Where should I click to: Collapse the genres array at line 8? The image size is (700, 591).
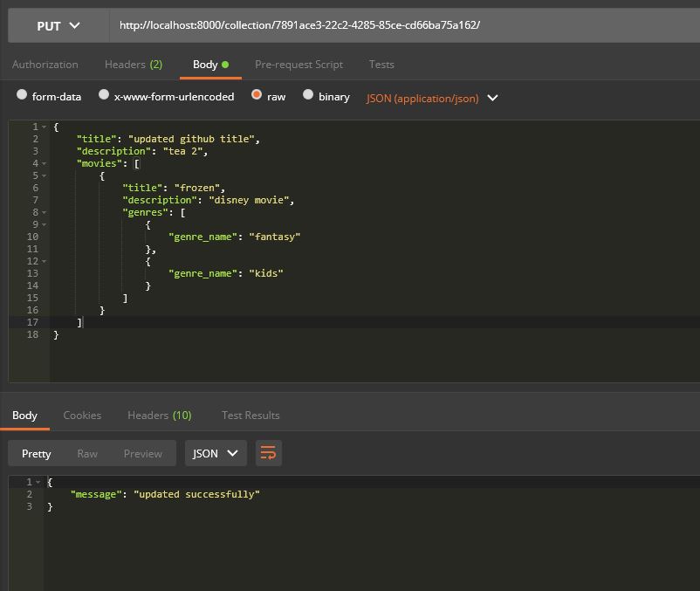pos(45,212)
